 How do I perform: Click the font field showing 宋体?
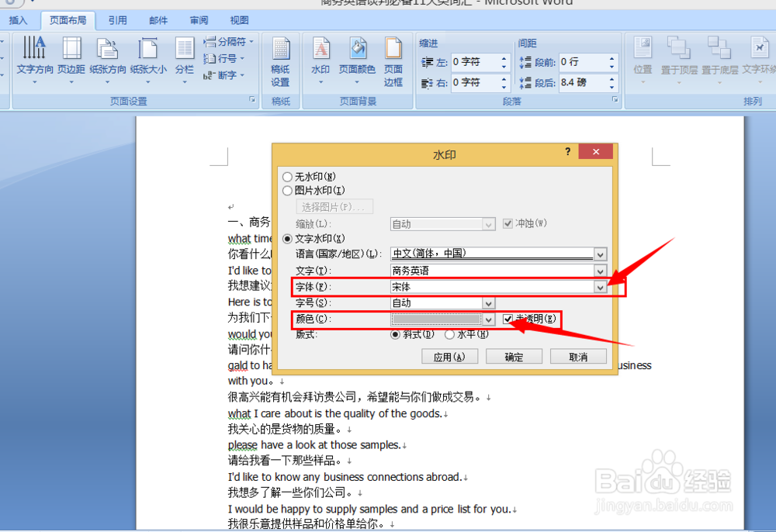[x=492, y=287]
